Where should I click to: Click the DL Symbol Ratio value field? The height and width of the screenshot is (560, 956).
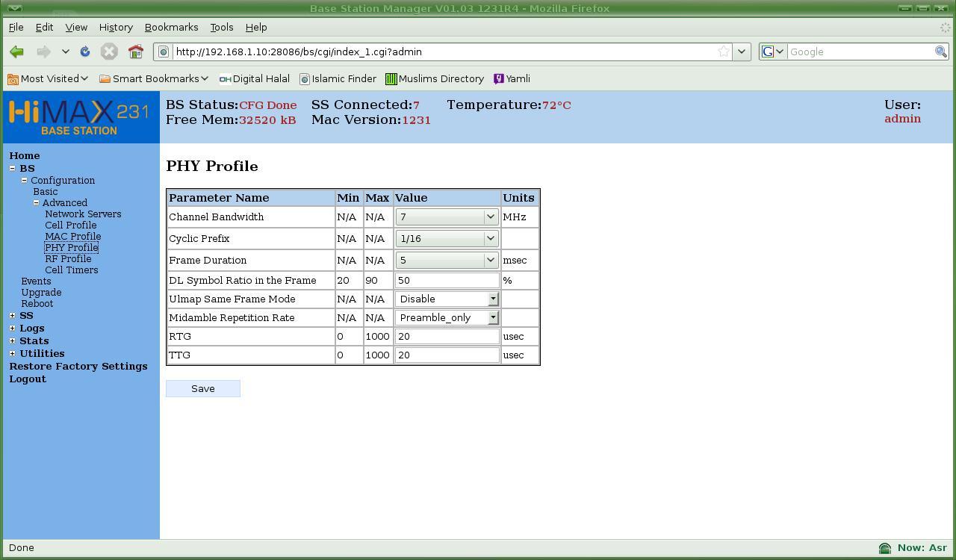click(x=447, y=281)
